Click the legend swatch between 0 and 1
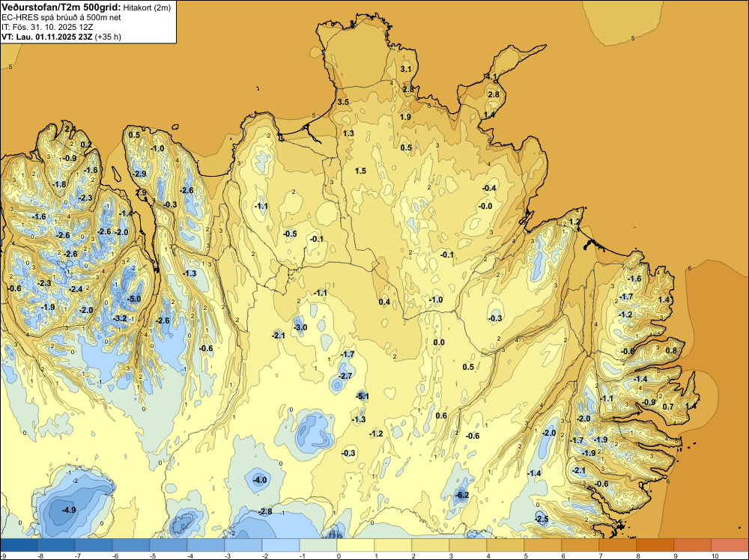The width and height of the screenshot is (749, 560). pos(356,545)
